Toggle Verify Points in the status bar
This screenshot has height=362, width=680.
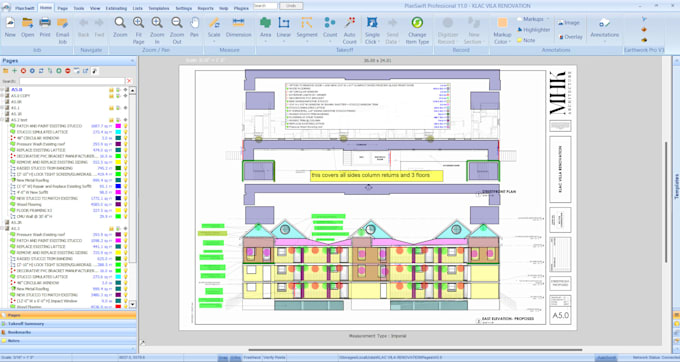click(x=275, y=358)
